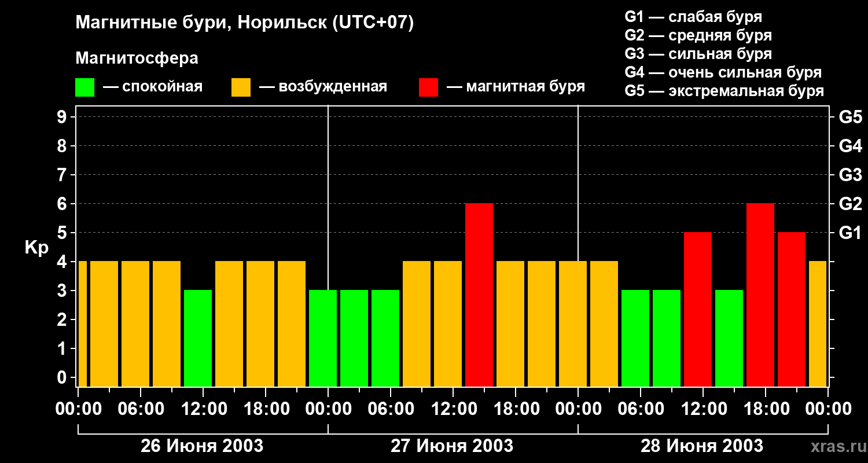The height and width of the screenshot is (463, 868).
Task: Click the 'Магнитосфера' heading
Action: tap(137, 58)
